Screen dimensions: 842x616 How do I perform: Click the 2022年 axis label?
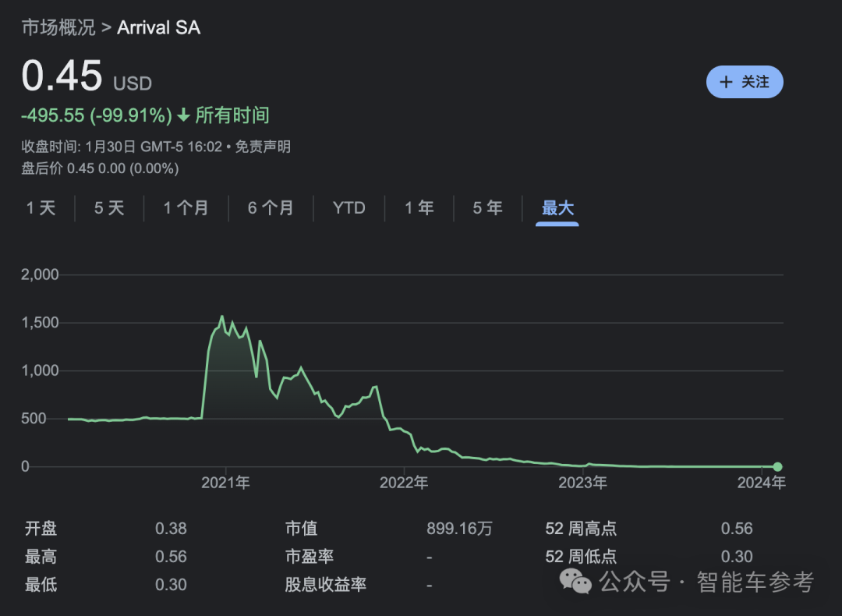click(x=404, y=483)
